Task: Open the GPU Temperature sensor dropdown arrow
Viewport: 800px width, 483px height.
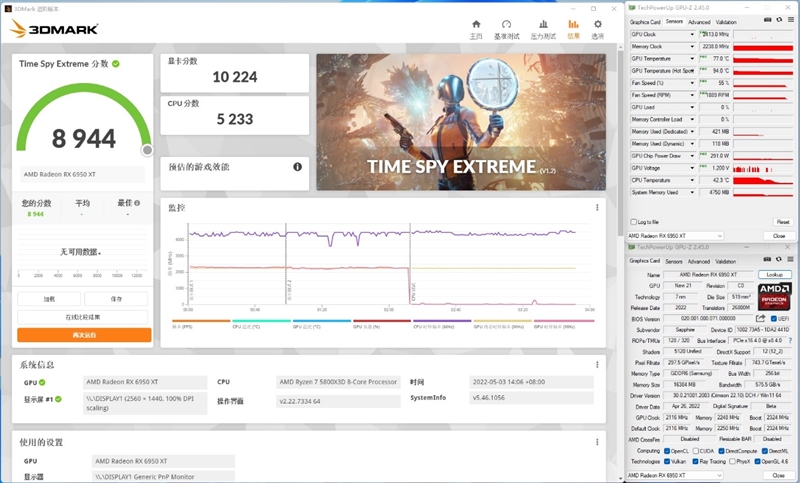Action: click(692, 59)
